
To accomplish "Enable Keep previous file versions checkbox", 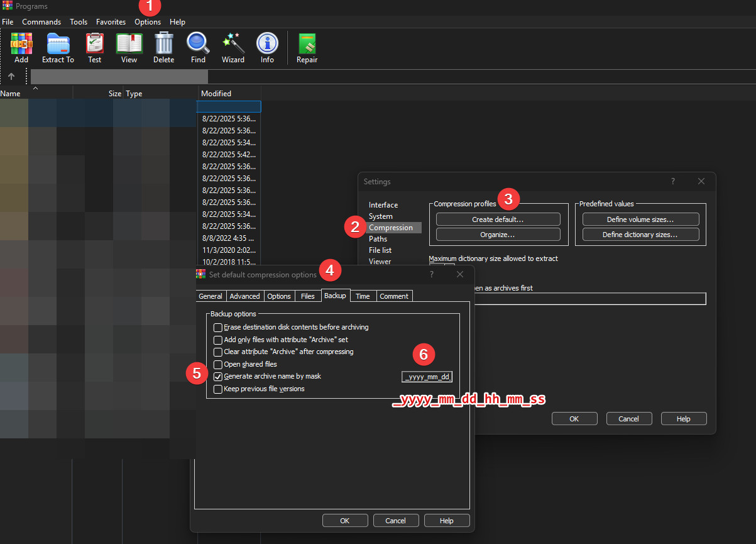I will click(218, 389).
